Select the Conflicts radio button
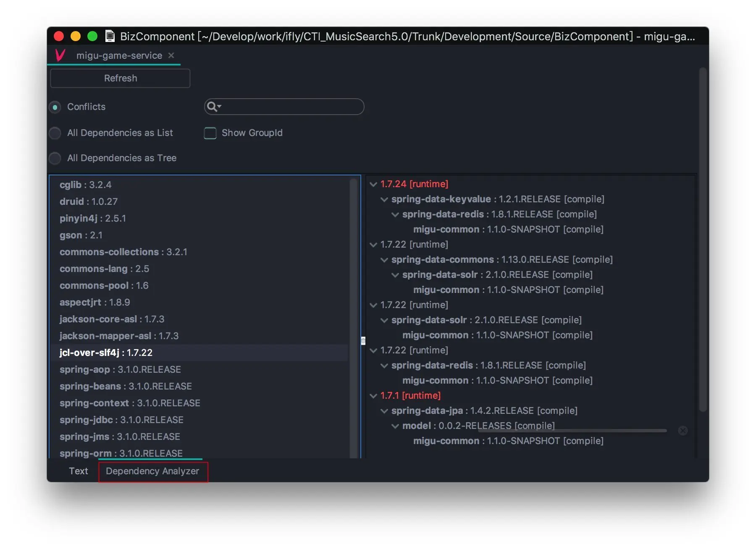 55,107
